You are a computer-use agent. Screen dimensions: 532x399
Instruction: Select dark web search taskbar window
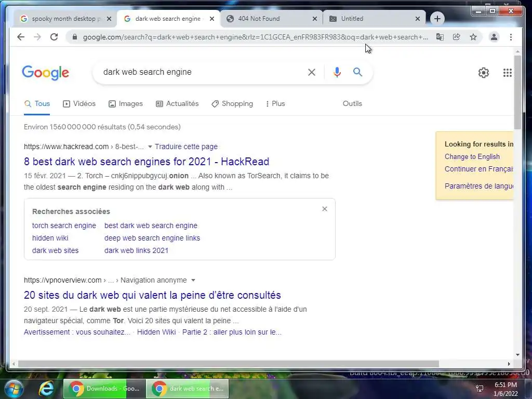coord(188,389)
